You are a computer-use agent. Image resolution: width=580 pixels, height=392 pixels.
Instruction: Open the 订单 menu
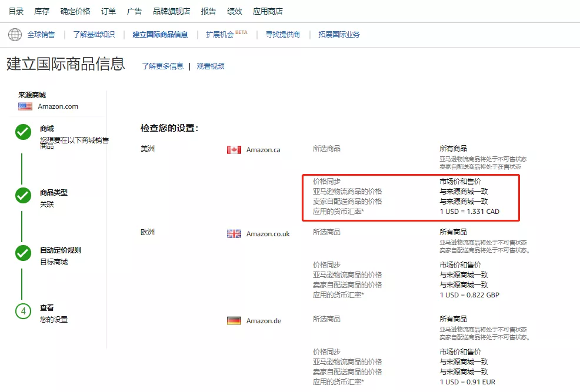pyautogui.click(x=108, y=10)
